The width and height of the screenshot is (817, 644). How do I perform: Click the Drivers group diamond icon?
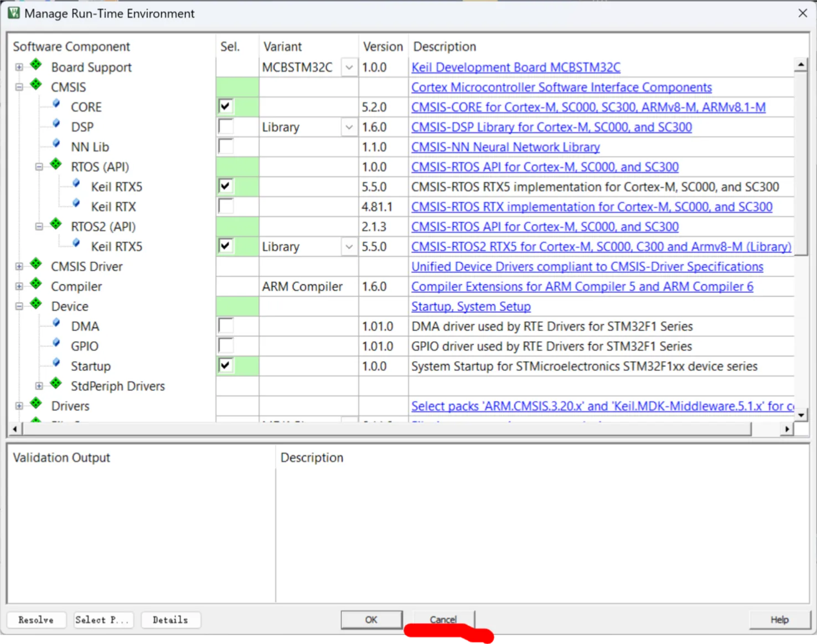click(x=36, y=404)
